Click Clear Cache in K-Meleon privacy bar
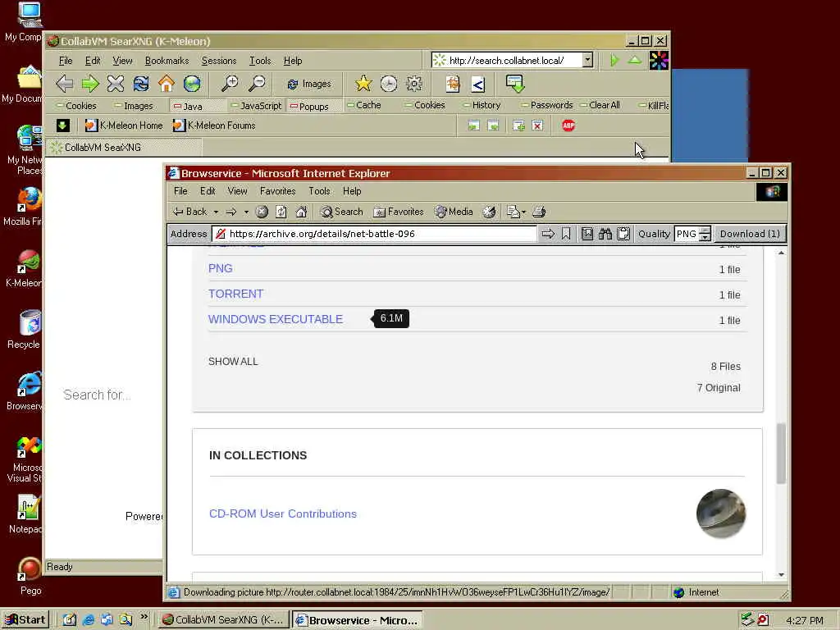The height and width of the screenshot is (630, 840). coord(364,105)
